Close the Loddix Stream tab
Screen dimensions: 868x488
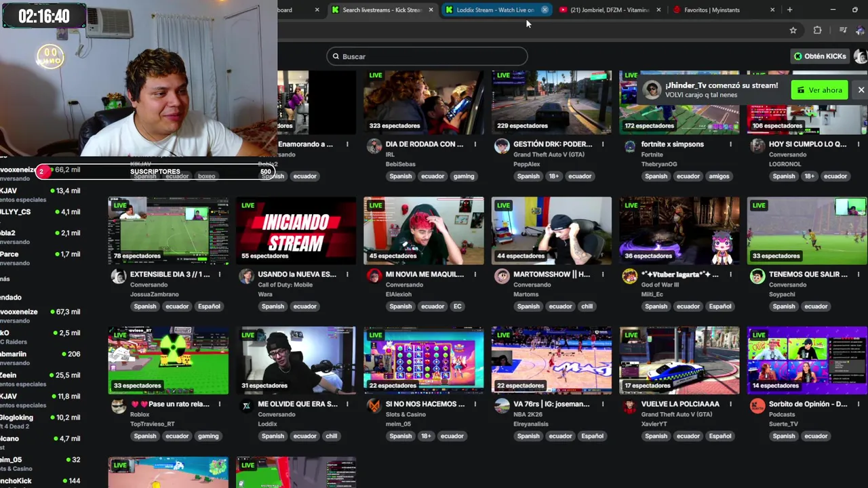(545, 10)
